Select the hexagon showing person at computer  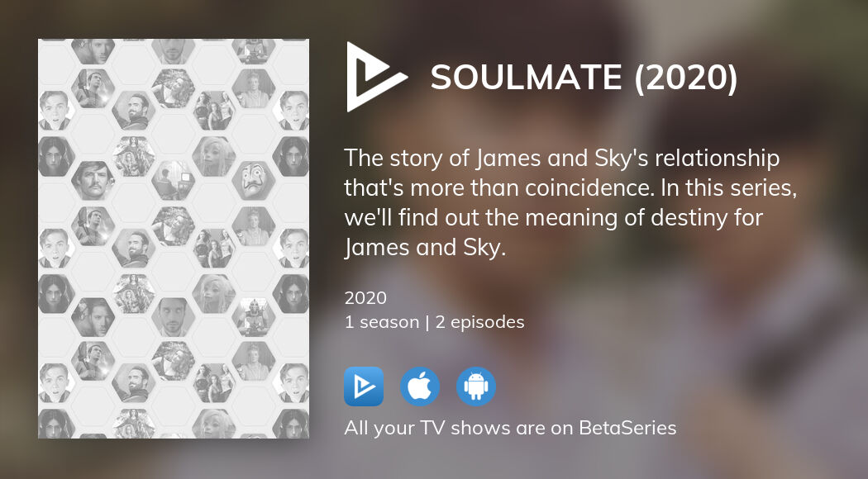[174, 180]
